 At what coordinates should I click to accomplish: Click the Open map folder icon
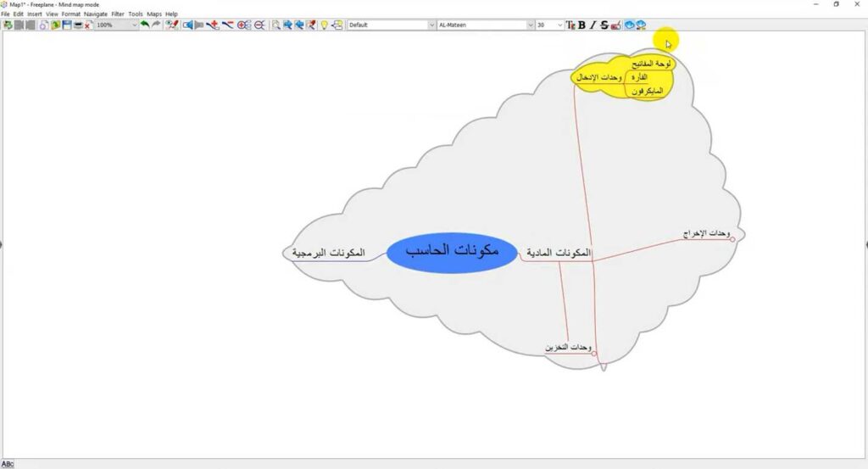pyautogui.click(x=55, y=25)
